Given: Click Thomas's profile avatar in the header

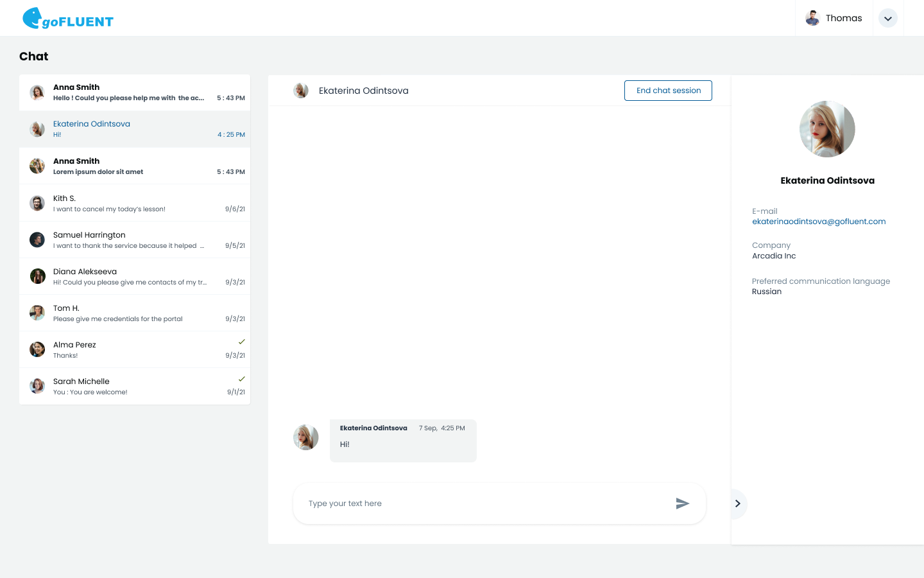Looking at the screenshot, I should click(x=812, y=18).
